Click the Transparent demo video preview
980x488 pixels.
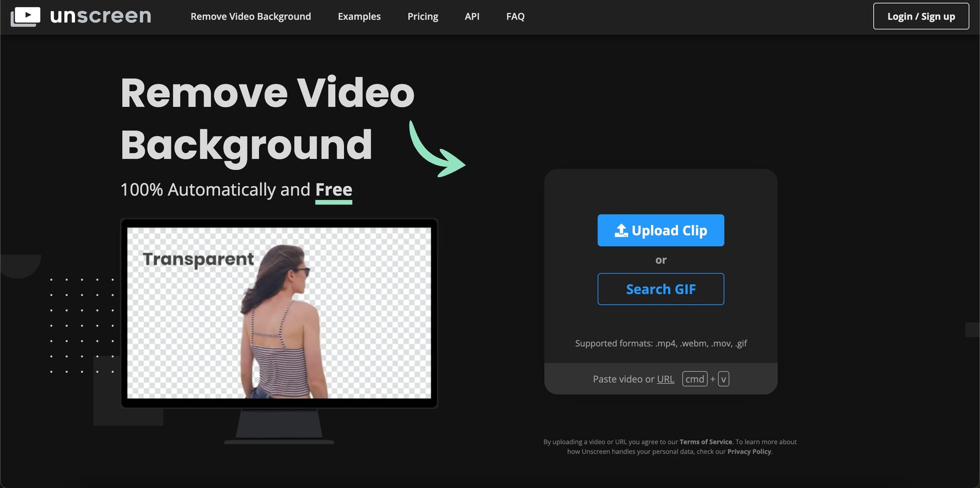click(x=279, y=313)
